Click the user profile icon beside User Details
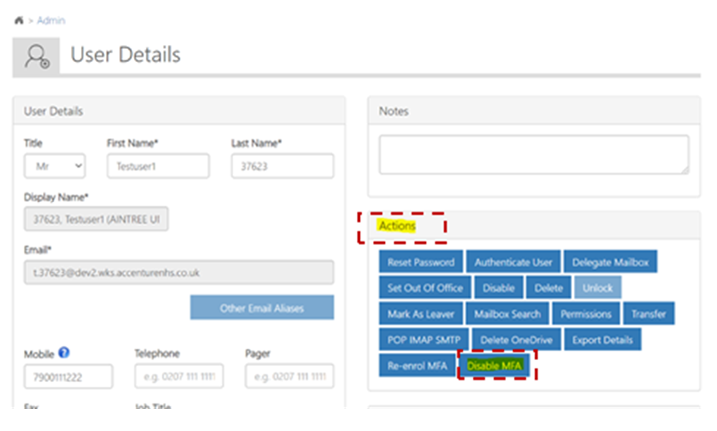 point(36,56)
